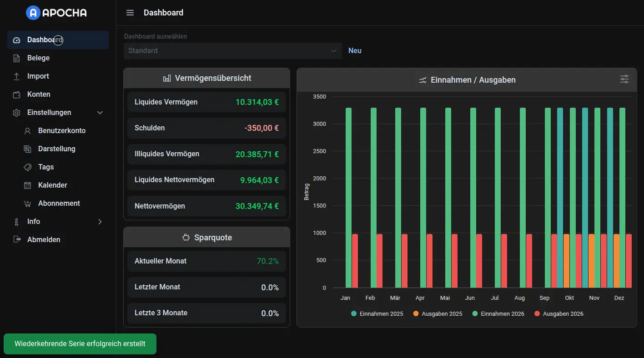
Task: Toggle Einnahmen 2026 green legend swatch
Action: (475, 314)
